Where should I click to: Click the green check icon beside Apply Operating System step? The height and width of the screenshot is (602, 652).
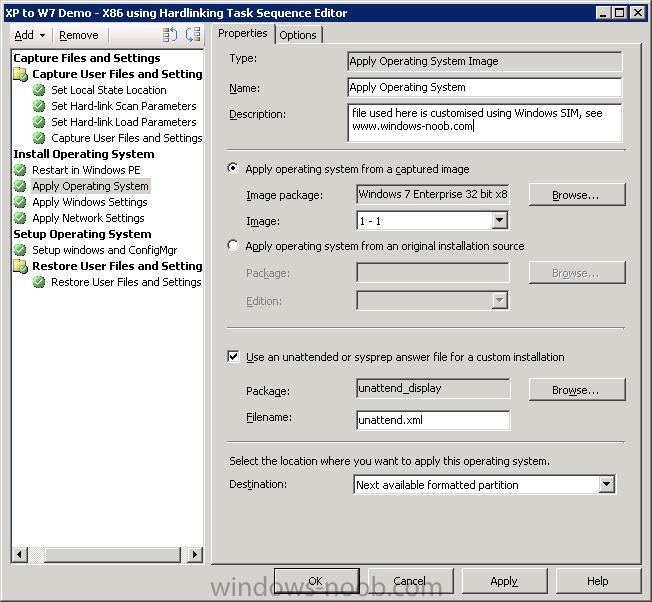click(x=20, y=186)
